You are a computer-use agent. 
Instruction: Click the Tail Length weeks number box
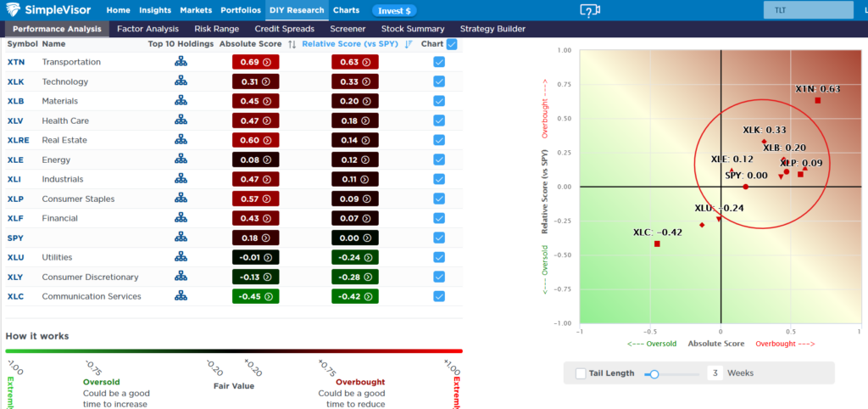click(x=715, y=373)
